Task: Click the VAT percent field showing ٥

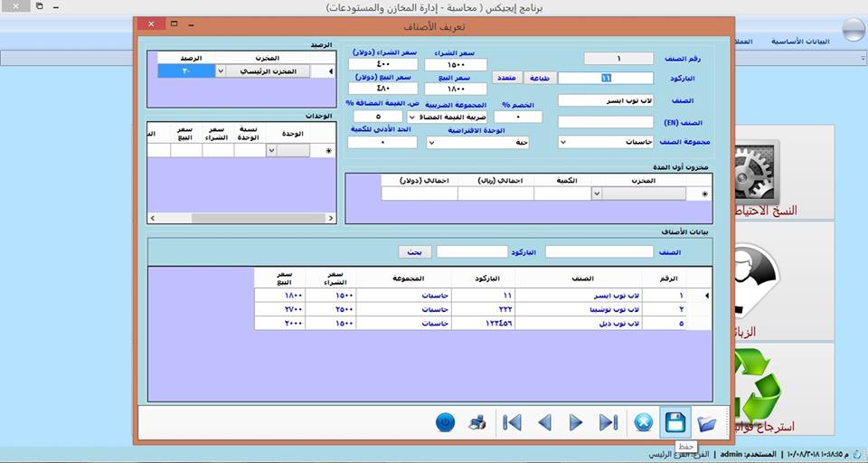Action: [378, 117]
